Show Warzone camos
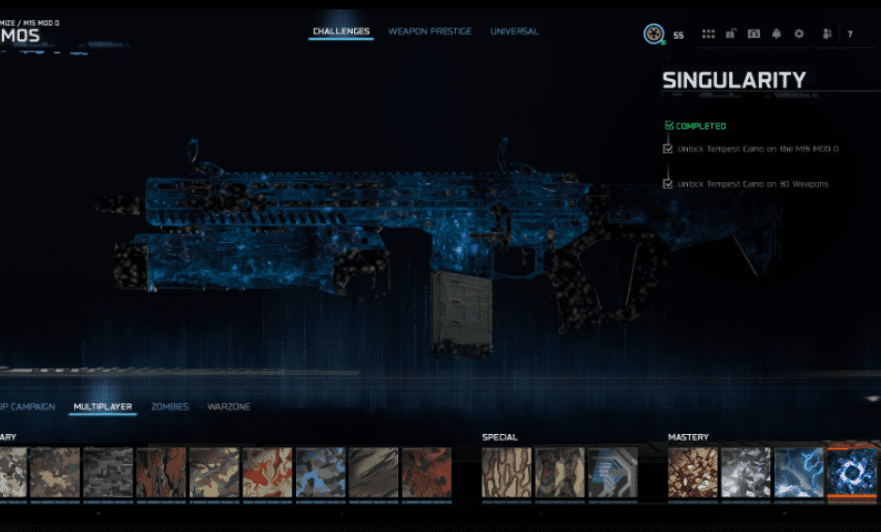881x532 pixels. (228, 407)
